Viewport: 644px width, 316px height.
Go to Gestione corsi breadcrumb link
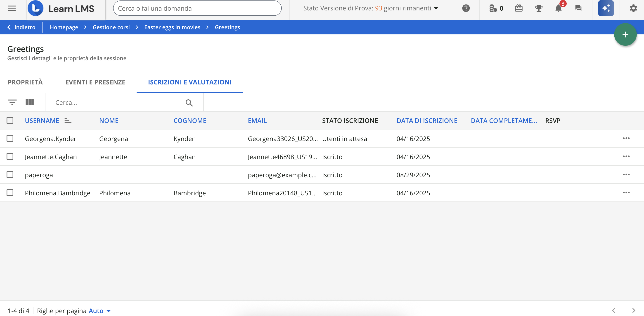pyautogui.click(x=111, y=27)
